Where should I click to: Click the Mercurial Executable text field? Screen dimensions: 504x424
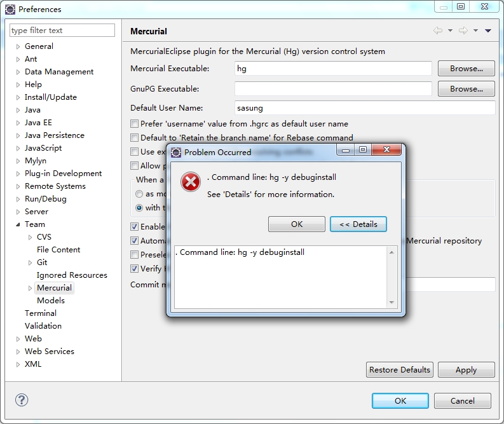333,69
